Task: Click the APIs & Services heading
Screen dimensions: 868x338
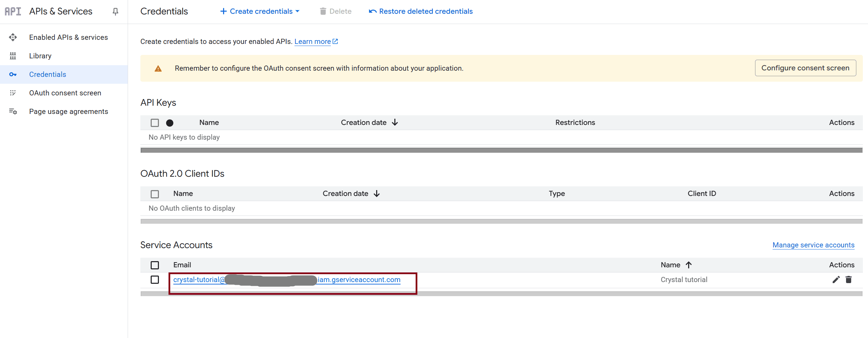Action: (61, 11)
